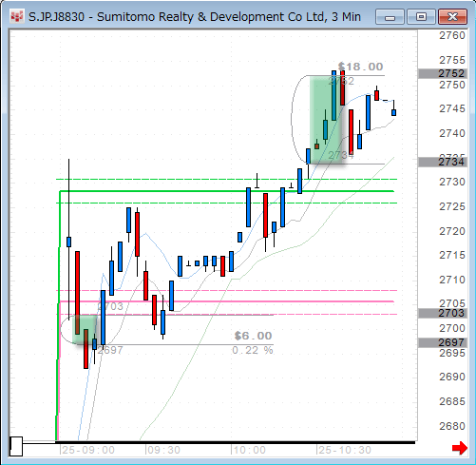Click the 2680 price axis label
Viewport: 476px width, 465px height.
tap(452, 426)
